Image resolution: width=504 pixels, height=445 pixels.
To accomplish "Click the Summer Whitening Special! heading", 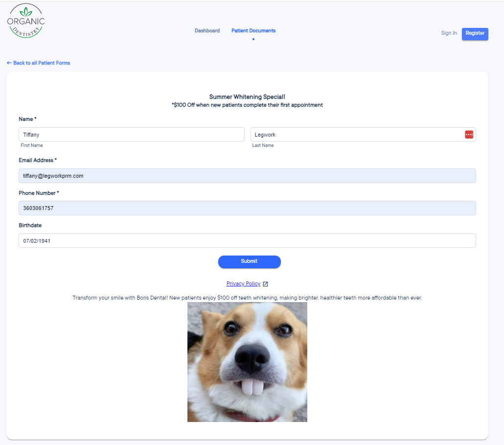I will point(247,97).
